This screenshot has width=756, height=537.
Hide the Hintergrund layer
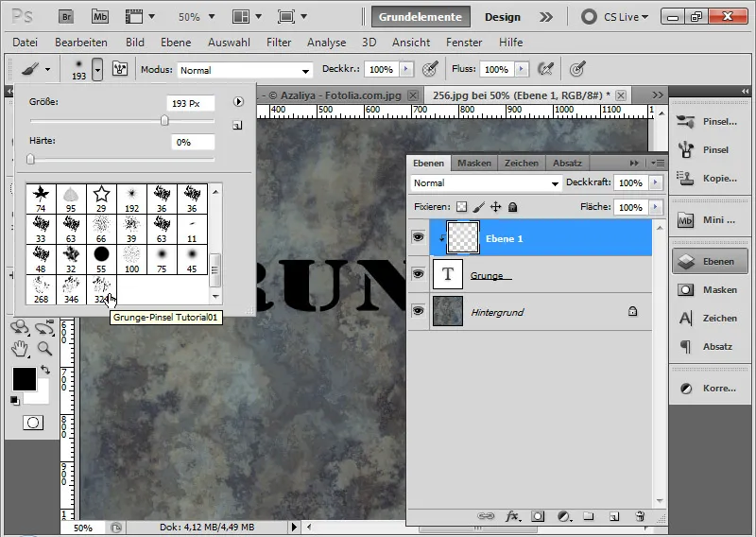click(418, 311)
